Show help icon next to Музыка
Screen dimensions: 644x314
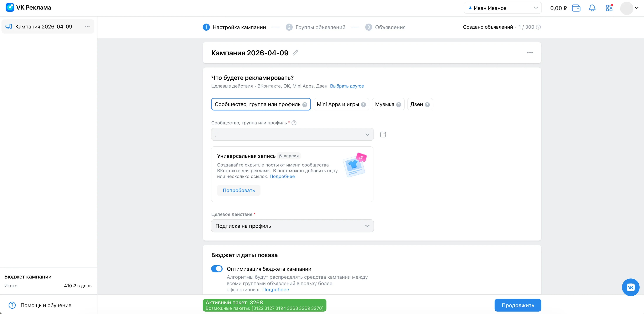[x=398, y=105]
